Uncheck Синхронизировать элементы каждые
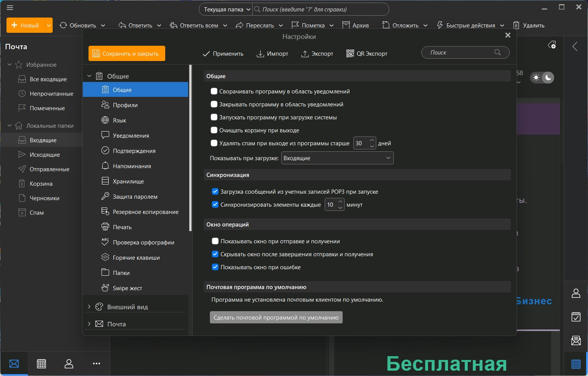 (215, 205)
